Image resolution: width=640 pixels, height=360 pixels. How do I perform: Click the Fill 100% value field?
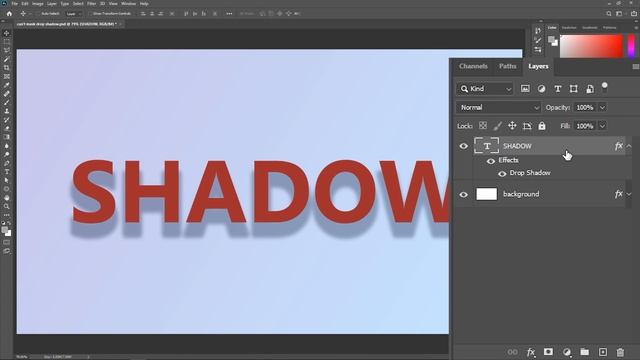[585, 126]
